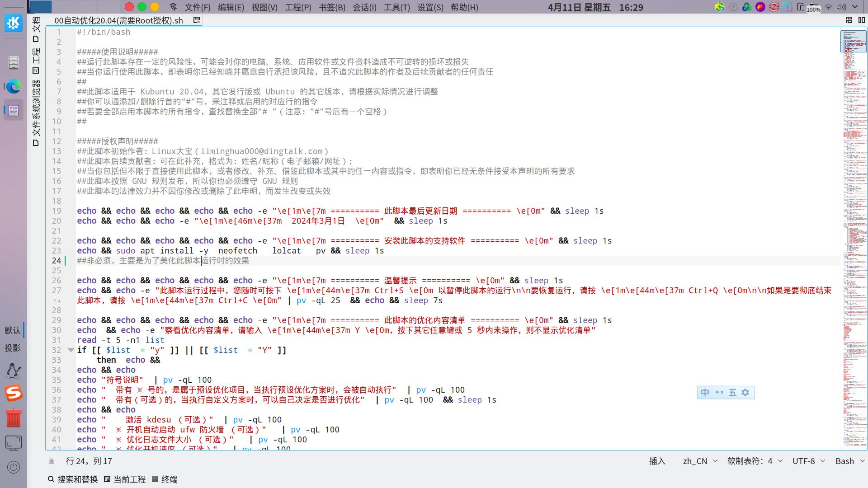868x488 pixels.
Task: Expand the hidden system tray arrow
Action: click(855, 7)
